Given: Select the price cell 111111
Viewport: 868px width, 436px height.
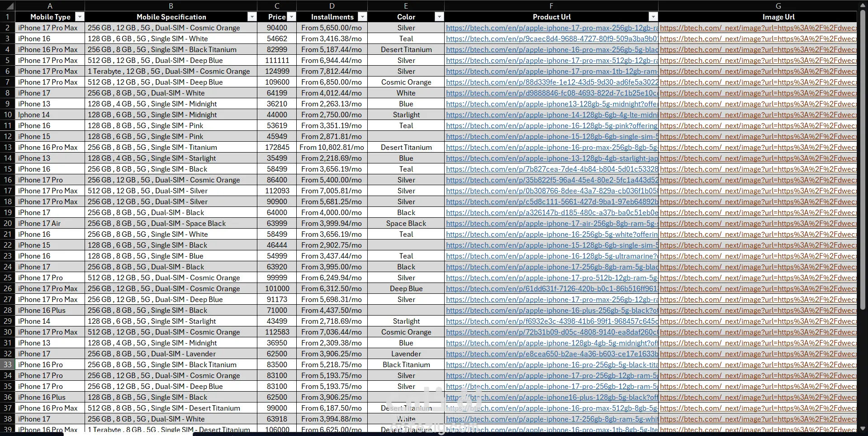Looking at the screenshot, I should 277,60.
